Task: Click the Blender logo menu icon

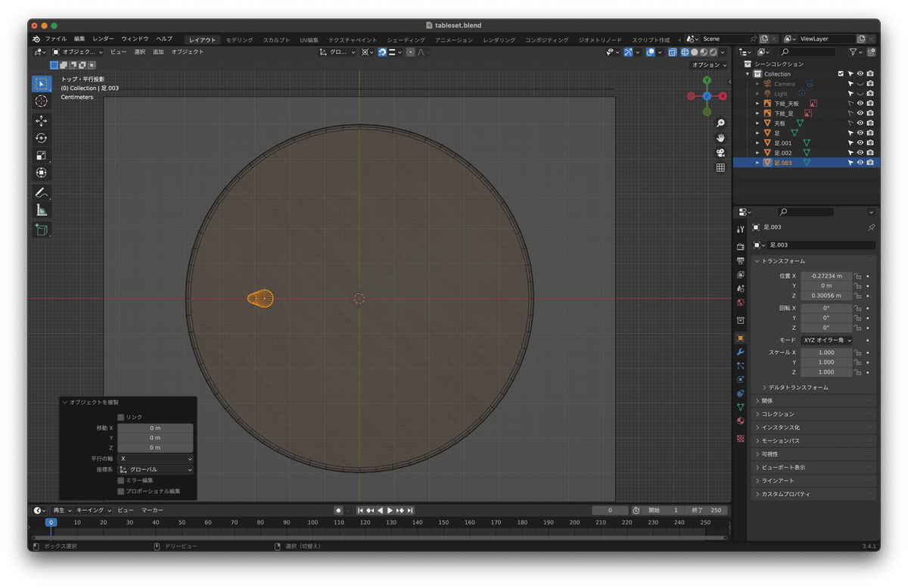Action: click(x=36, y=39)
